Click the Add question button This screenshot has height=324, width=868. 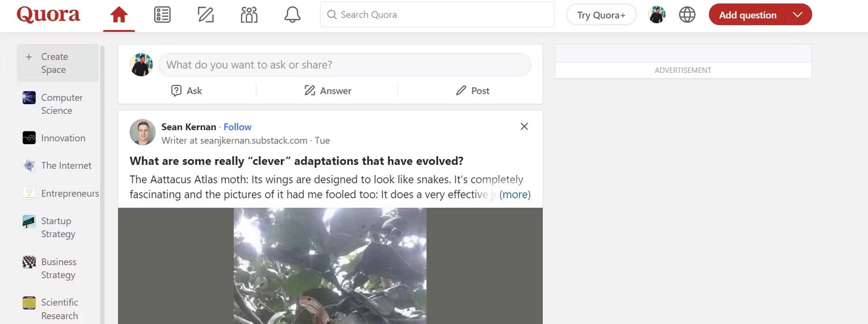[747, 15]
